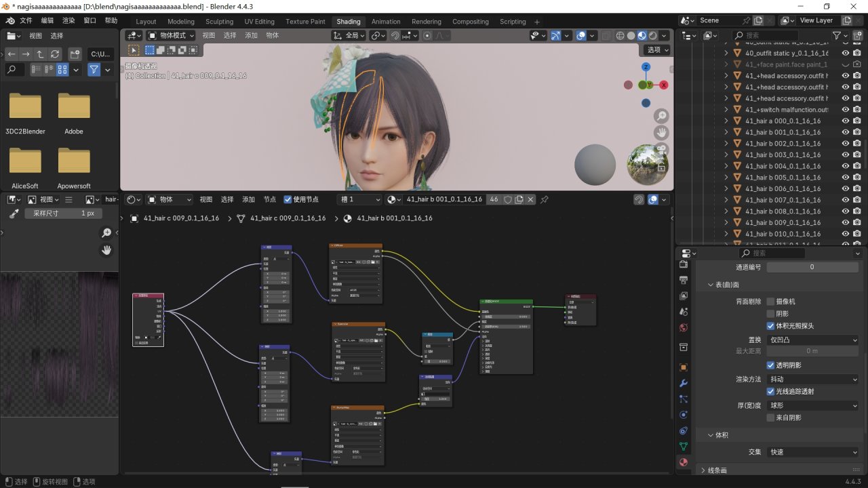The image size is (868, 488).
Task: Open Object Data properties tab
Action: (684, 447)
